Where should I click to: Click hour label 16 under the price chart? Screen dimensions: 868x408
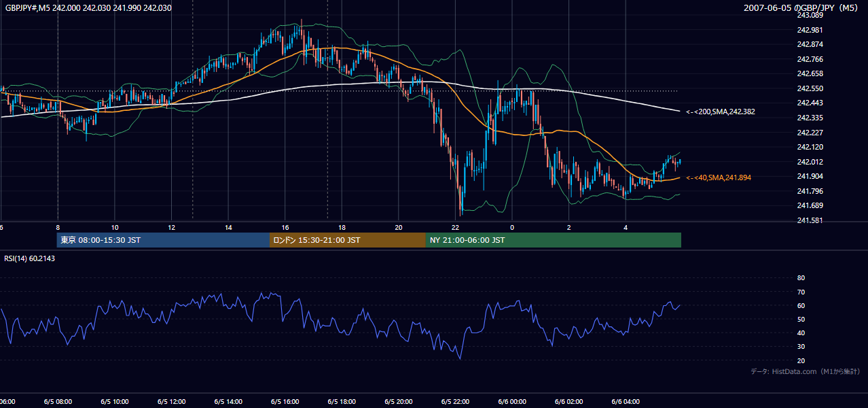285,228
